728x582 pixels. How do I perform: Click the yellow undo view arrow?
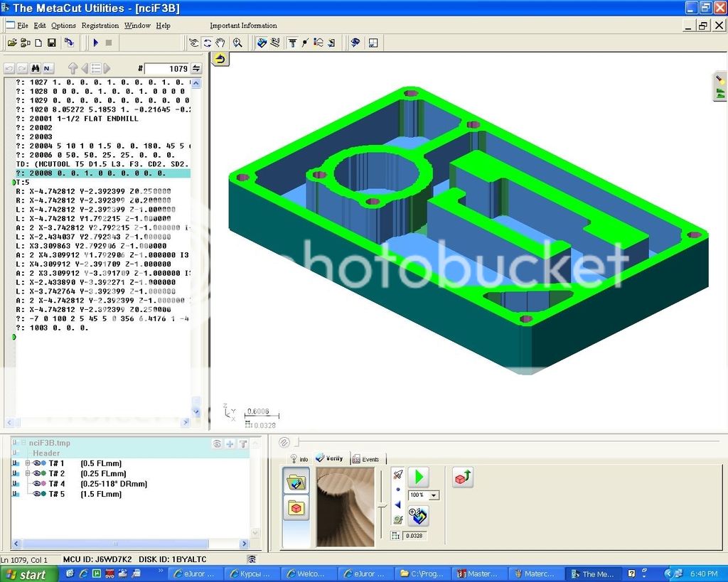tap(220, 59)
